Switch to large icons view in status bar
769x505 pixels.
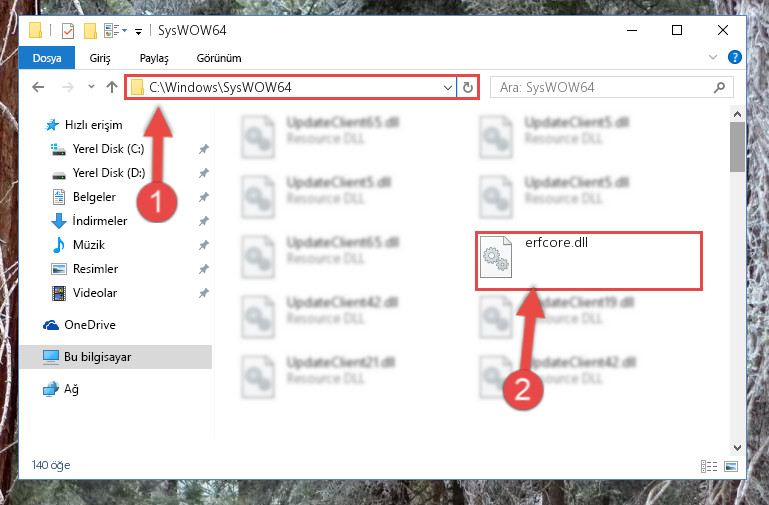[731, 466]
